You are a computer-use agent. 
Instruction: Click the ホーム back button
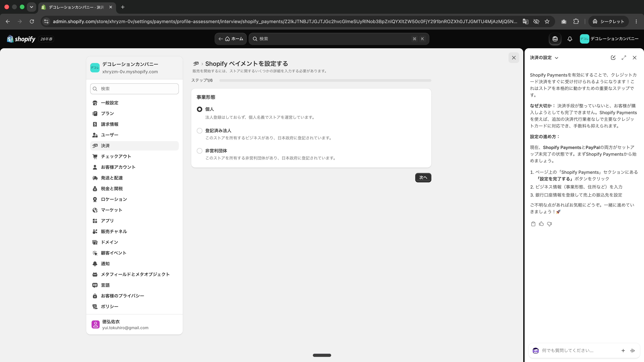point(230,39)
